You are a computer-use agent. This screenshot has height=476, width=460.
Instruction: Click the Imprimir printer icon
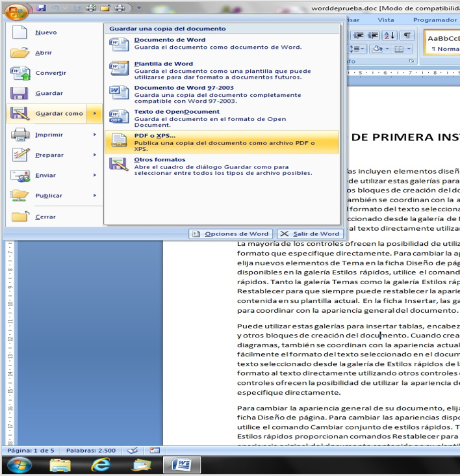[x=20, y=135]
